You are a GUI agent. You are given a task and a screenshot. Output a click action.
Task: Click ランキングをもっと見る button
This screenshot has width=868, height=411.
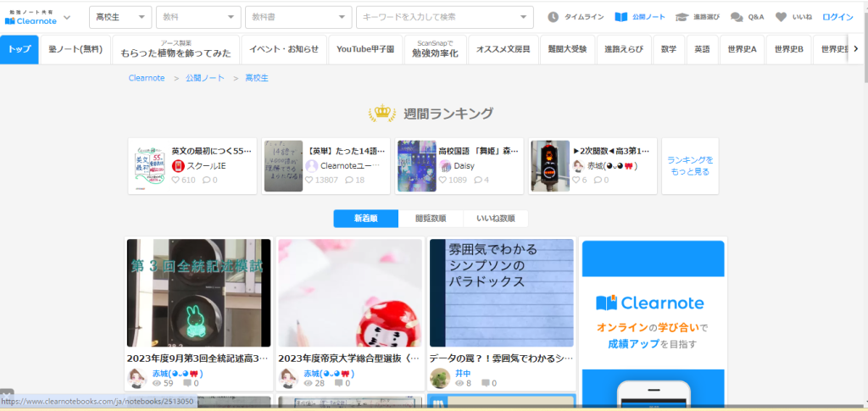point(690,166)
